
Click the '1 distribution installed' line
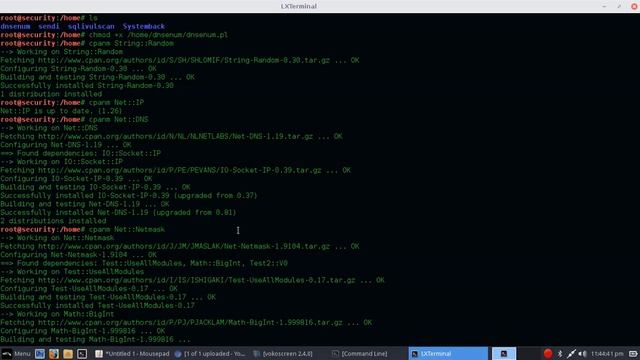(51, 94)
